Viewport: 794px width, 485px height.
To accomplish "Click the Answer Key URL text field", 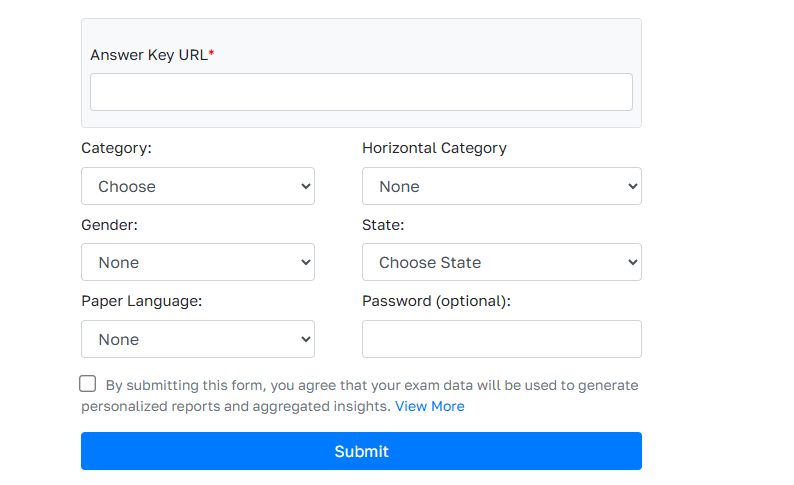I will pyautogui.click(x=361, y=92).
